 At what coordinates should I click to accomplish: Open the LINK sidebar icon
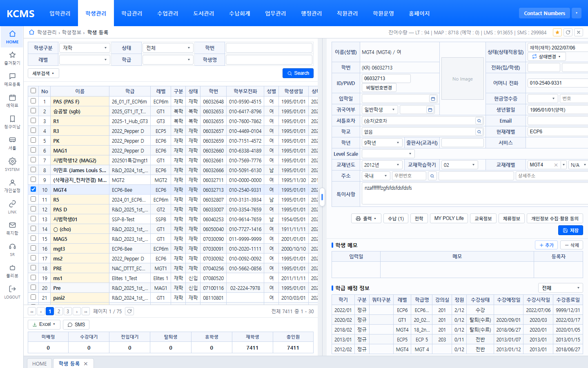point(12,207)
